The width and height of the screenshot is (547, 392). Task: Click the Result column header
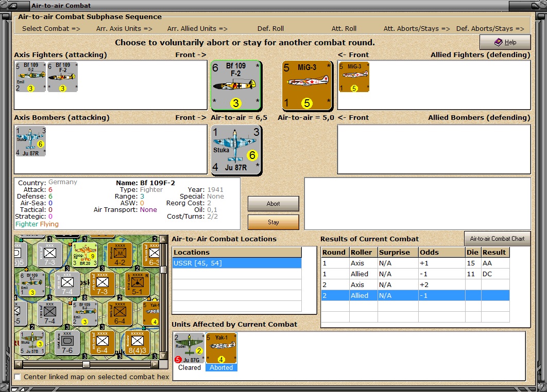pyautogui.click(x=495, y=252)
